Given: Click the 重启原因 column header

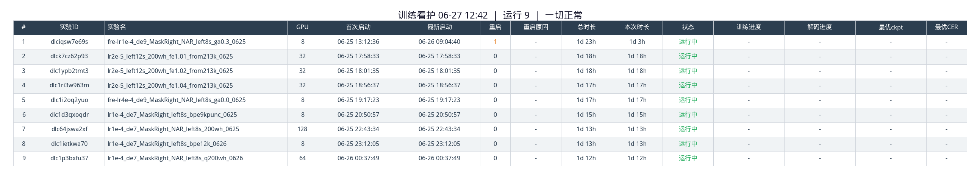Looking at the screenshot, I should pos(536,27).
